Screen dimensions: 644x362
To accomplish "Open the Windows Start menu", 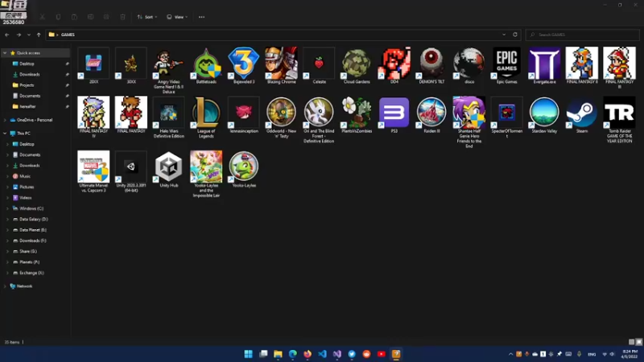I will click(x=249, y=354).
